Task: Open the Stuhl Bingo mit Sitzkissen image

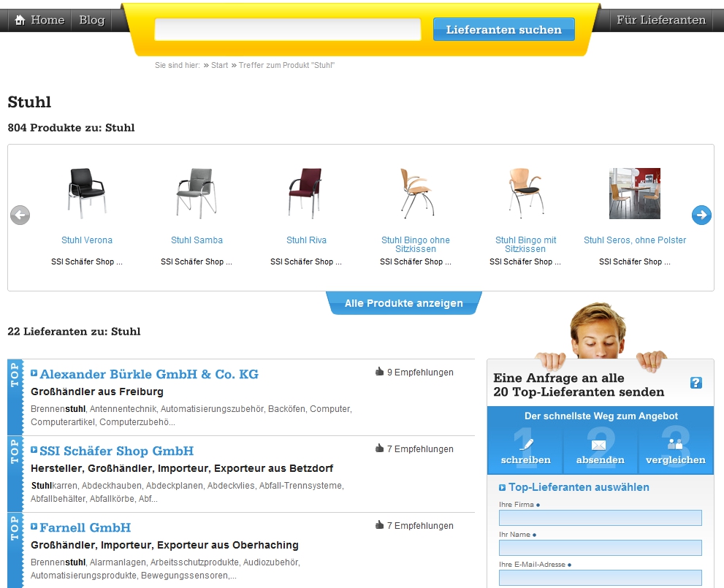Action: point(525,194)
